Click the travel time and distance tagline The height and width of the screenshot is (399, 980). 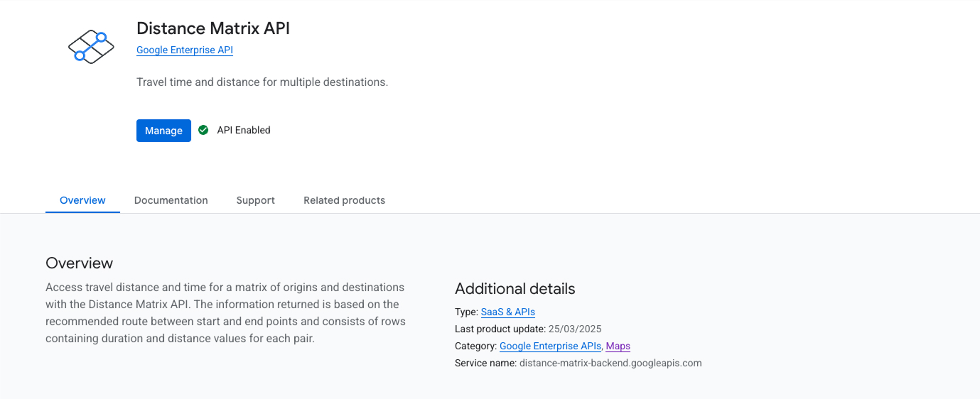(x=262, y=82)
